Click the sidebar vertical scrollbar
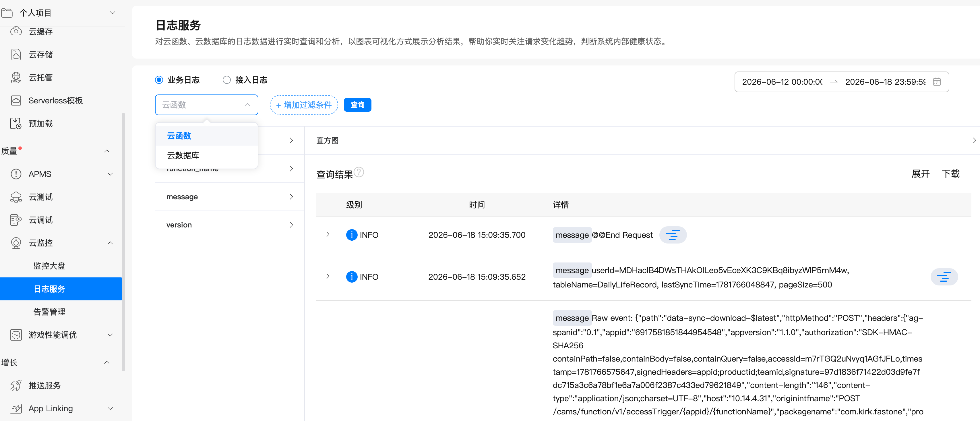Viewport: 980px width, 421px height. point(123,242)
